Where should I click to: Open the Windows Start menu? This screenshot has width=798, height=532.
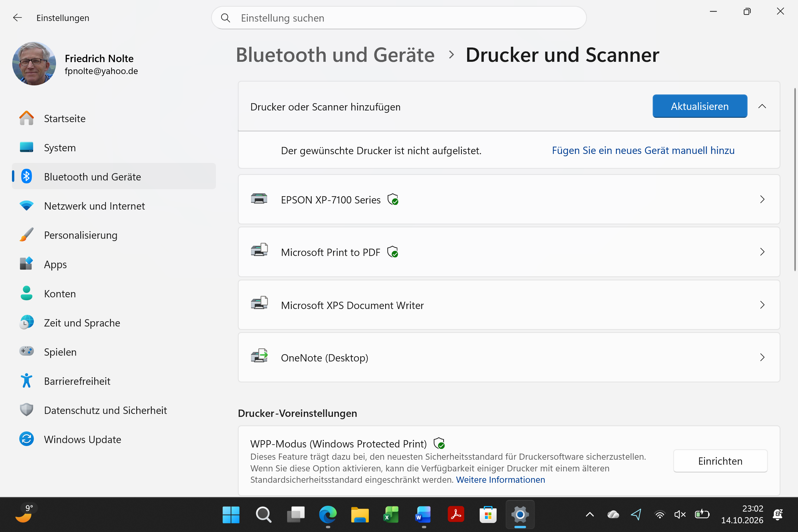(231, 515)
